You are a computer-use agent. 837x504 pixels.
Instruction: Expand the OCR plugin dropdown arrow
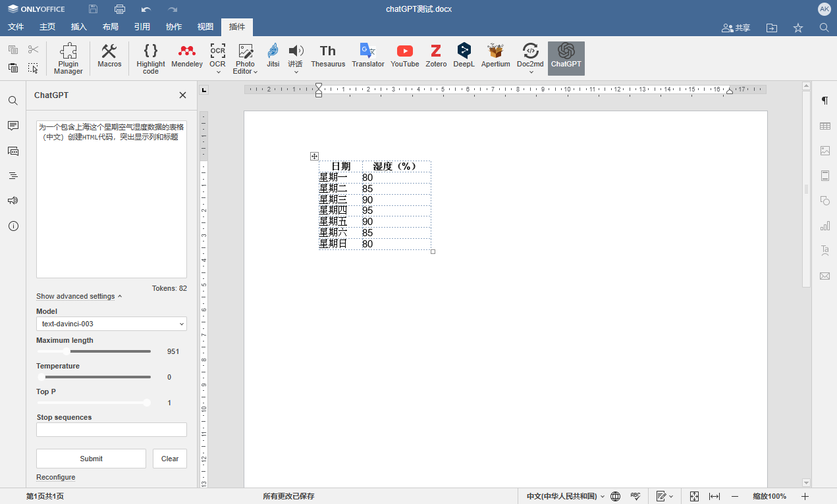coord(218,72)
